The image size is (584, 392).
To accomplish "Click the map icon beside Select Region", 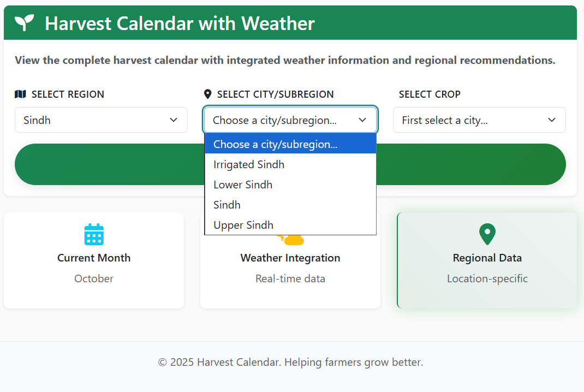I will [21, 94].
